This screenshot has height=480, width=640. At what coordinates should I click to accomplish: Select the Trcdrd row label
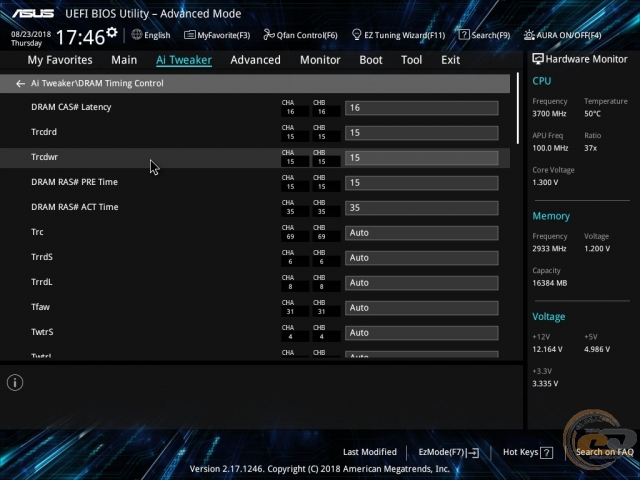tap(44, 132)
